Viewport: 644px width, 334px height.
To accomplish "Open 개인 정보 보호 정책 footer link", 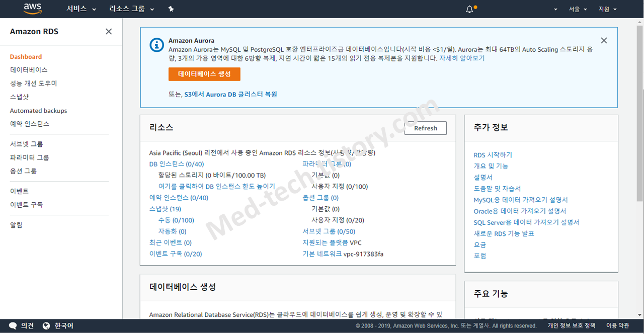I will coord(572,326).
